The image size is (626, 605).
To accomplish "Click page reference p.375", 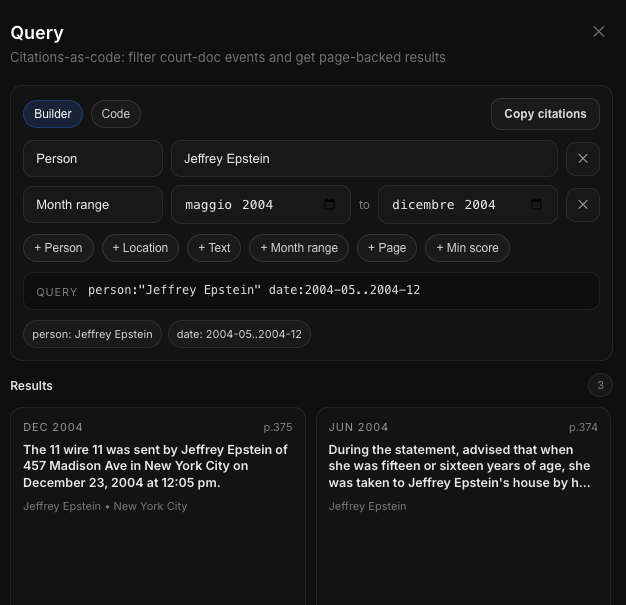I will pos(278,427).
